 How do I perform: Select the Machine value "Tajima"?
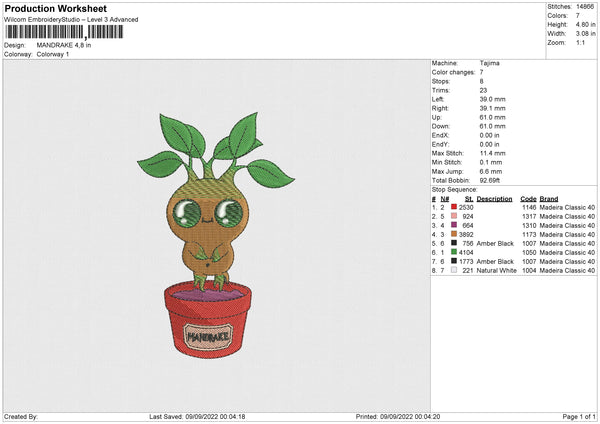(489, 63)
